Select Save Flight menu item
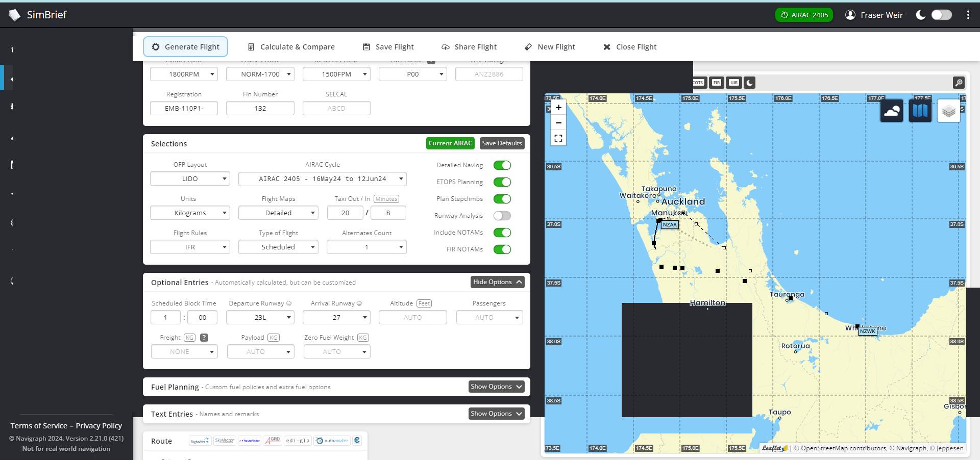Image resolution: width=980 pixels, height=460 pixels. coord(388,47)
